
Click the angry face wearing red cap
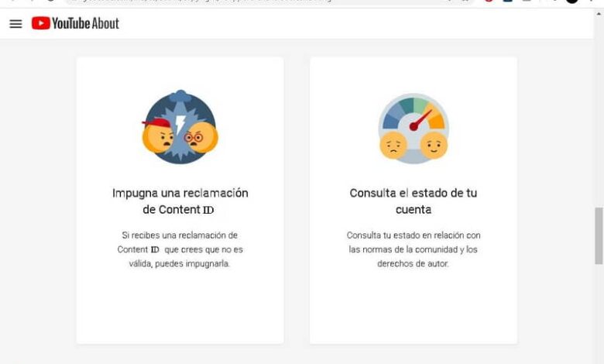158,136
